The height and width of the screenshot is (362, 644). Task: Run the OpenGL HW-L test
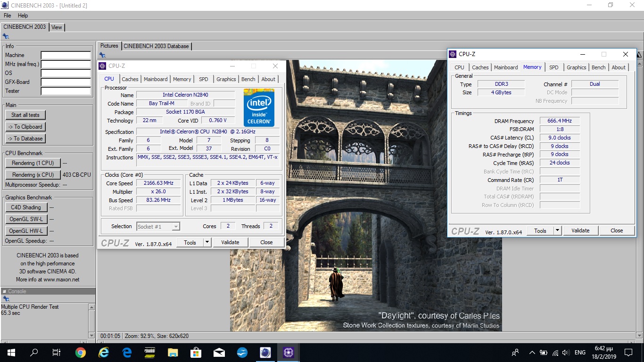26,231
